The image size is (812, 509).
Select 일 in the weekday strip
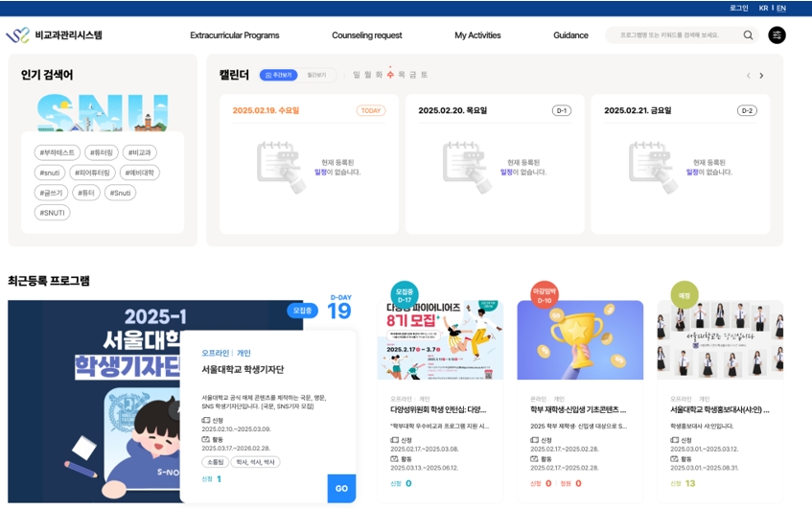pos(357,75)
